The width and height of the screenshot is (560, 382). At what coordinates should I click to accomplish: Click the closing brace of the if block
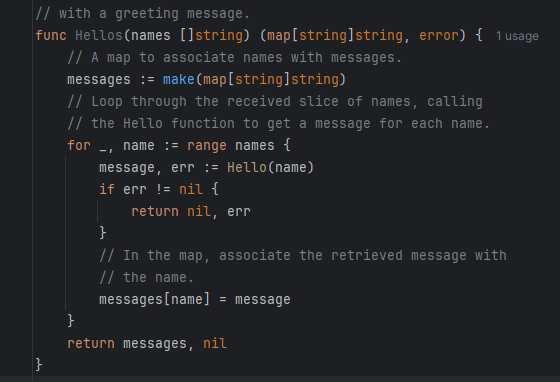(103, 233)
